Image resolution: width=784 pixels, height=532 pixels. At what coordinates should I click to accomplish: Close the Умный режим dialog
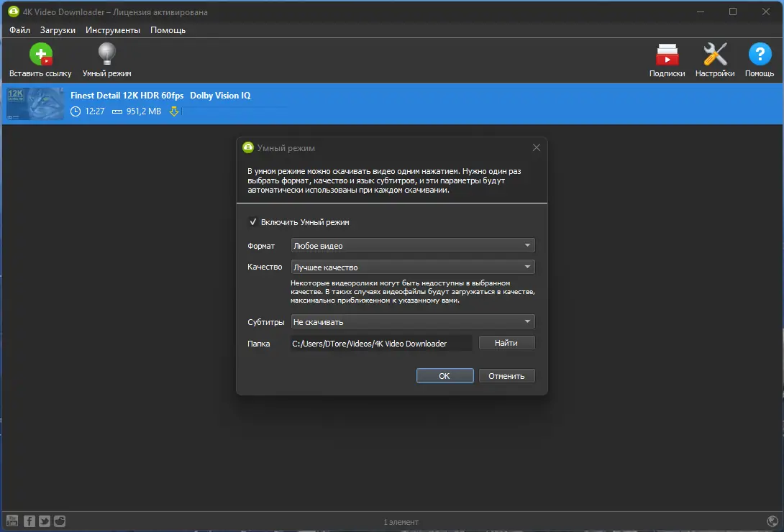click(x=536, y=147)
